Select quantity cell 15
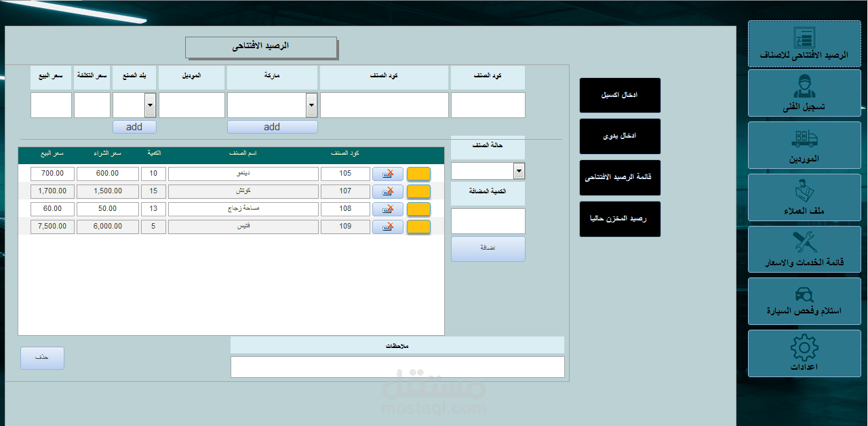The width and height of the screenshot is (868, 426). click(x=153, y=191)
